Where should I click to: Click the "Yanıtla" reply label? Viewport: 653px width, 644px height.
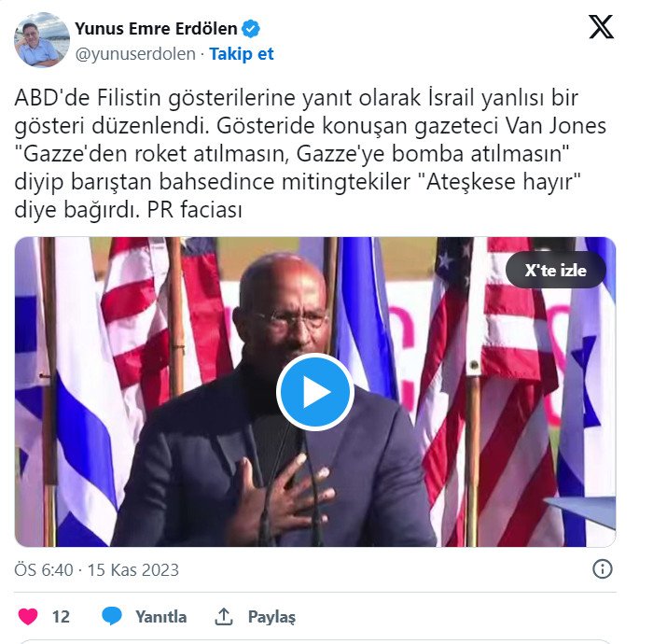(161, 617)
